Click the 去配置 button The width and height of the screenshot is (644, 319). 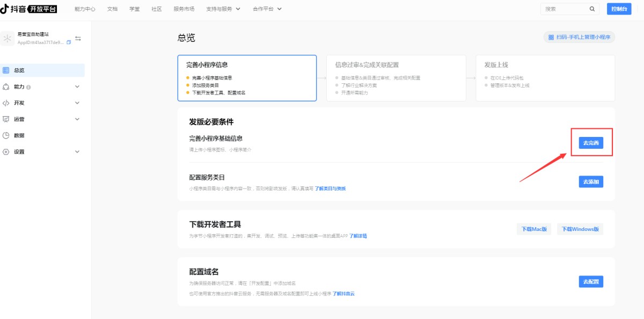pyautogui.click(x=591, y=281)
